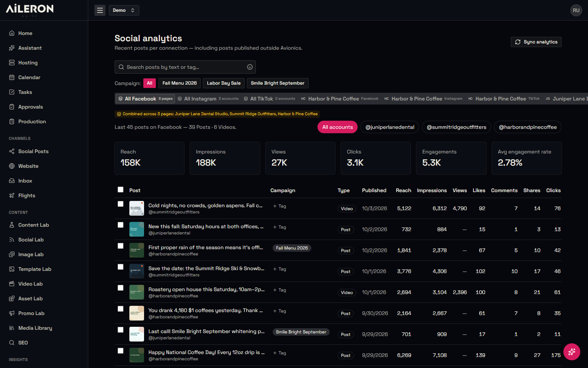Add a tag to the 'National Coffee Day' post
588x368 pixels.
[280, 353]
